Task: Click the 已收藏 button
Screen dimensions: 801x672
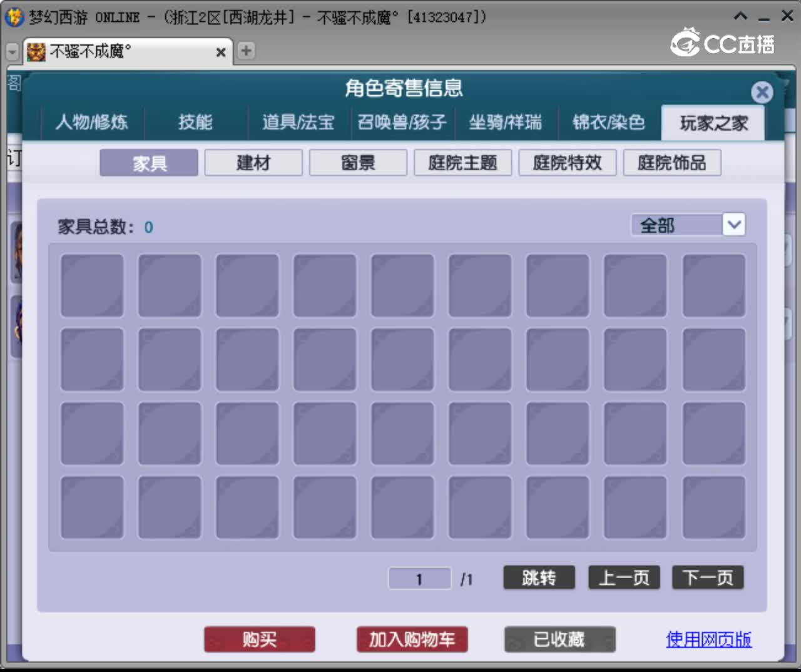Action: (560, 639)
